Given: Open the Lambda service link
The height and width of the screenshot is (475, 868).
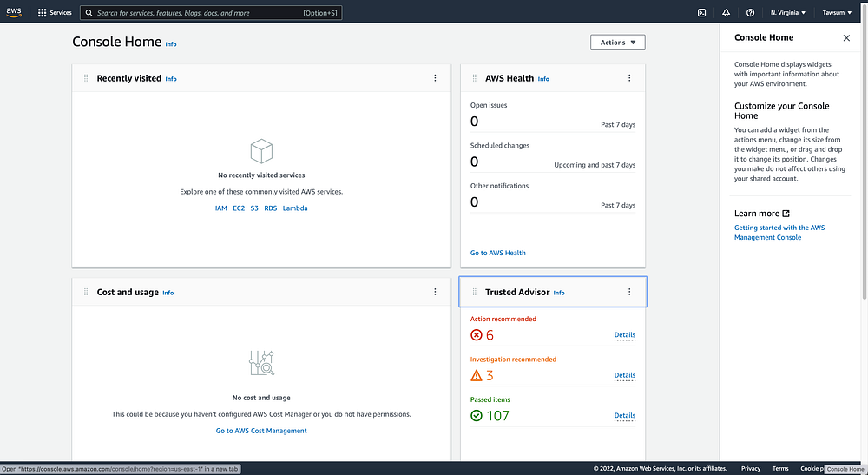Looking at the screenshot, I should click(295, 208).
